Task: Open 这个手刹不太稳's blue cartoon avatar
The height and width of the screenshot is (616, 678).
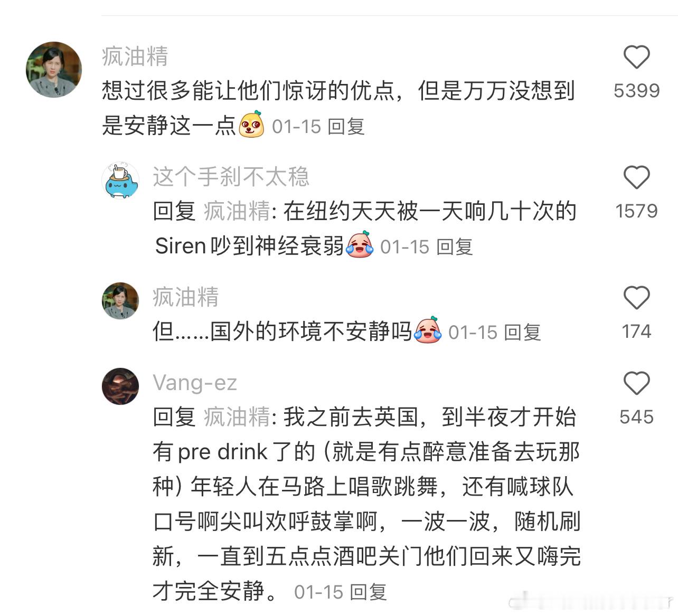Action: tap(120, 180)
